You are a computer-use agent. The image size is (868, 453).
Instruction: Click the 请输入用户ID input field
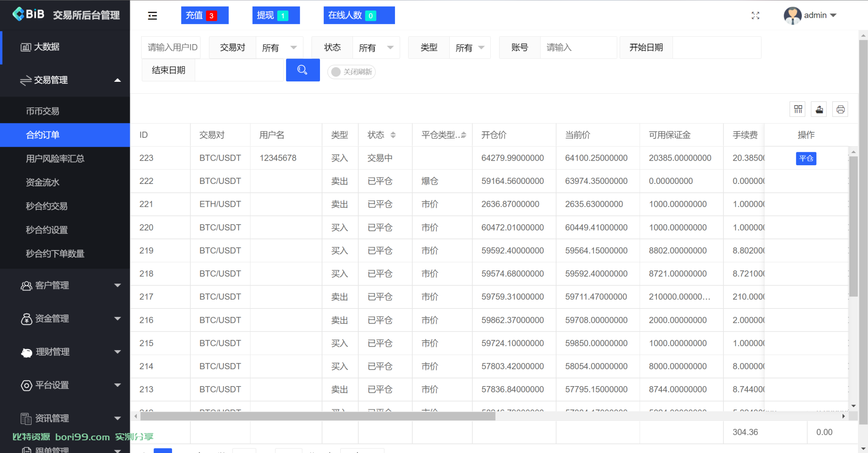(171, 47)
